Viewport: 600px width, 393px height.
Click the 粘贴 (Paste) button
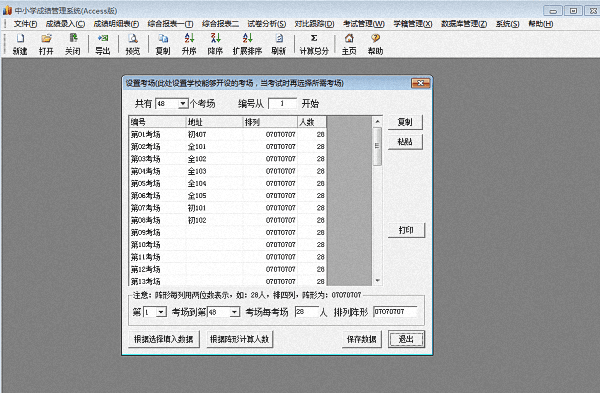click(x=405, y=142)
